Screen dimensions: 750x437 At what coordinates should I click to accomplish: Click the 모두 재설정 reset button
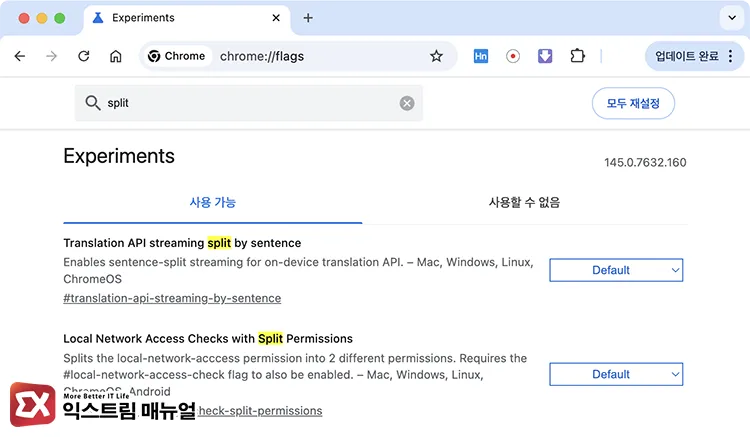point(633,103)
